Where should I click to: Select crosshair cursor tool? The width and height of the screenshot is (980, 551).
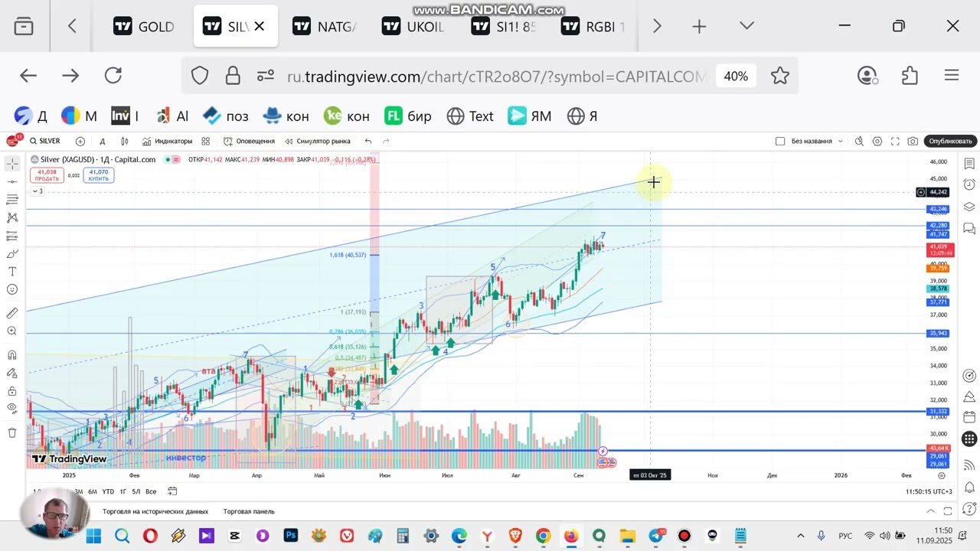click(12, 164)
